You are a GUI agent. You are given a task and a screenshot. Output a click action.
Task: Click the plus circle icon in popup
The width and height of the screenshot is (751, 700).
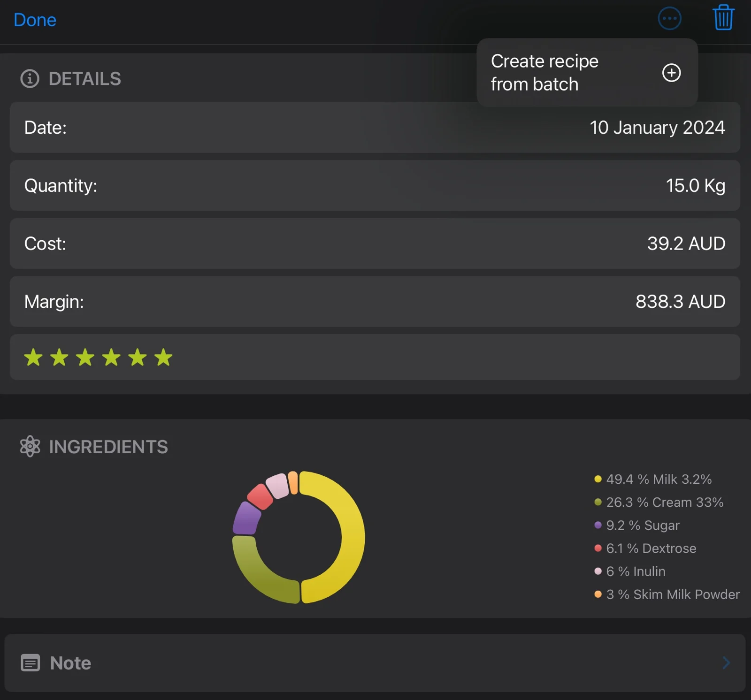click(671, 73)
